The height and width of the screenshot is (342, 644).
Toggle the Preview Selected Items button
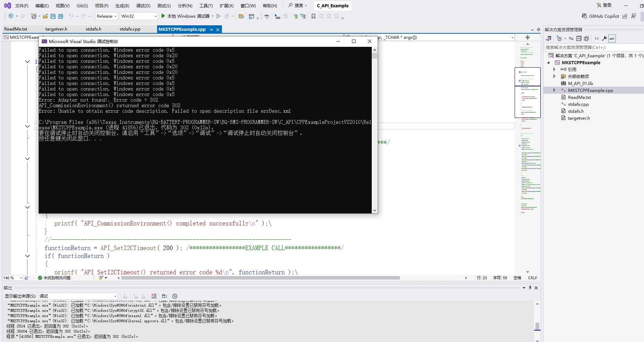[612, 39]
